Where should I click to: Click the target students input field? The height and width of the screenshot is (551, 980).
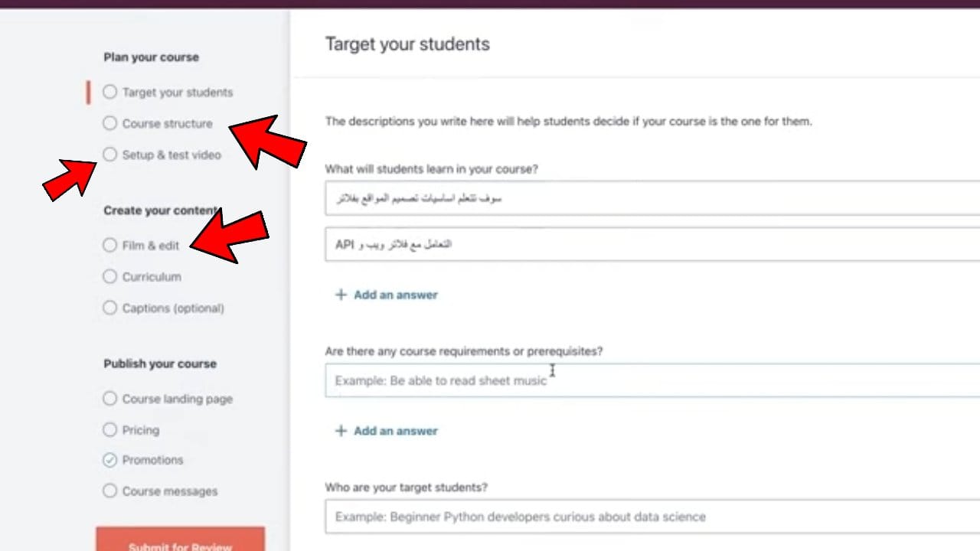point(651,517)
